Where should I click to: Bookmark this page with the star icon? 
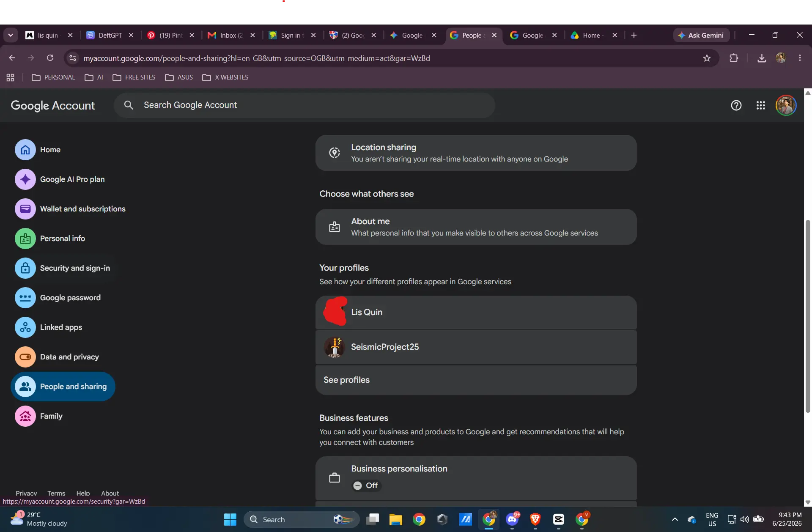coord(707,58)
